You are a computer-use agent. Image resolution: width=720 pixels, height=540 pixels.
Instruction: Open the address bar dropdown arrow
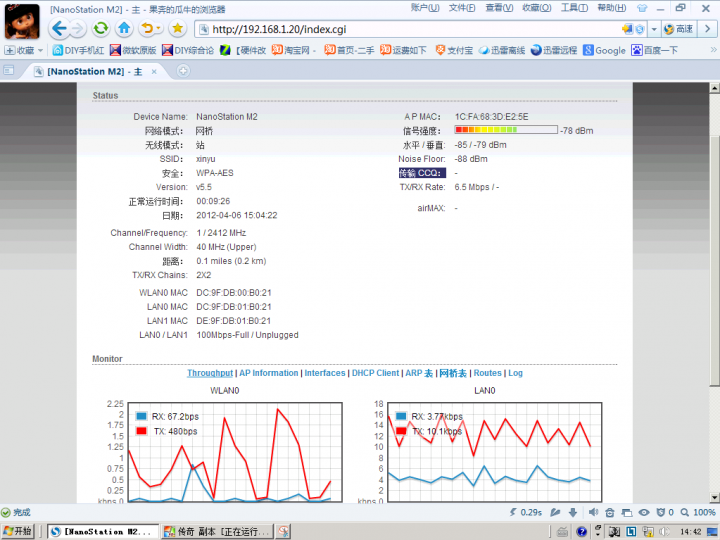coord(654,29)
